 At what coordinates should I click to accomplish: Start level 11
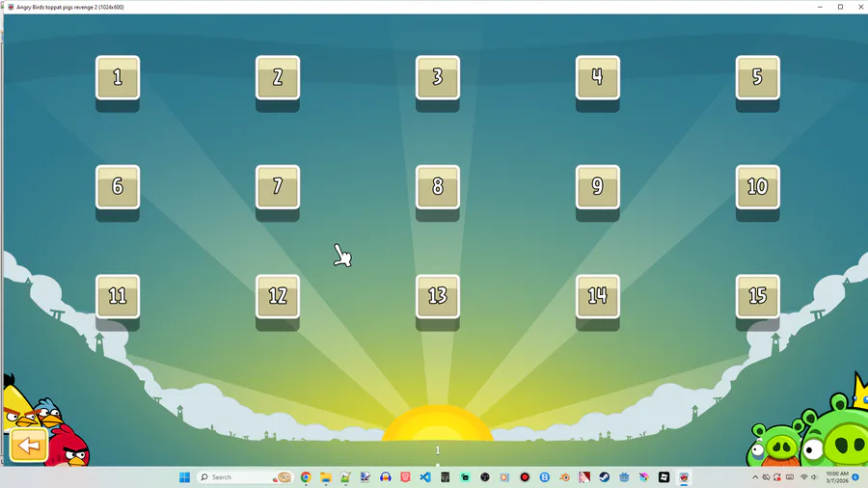[x=118, y=297]
